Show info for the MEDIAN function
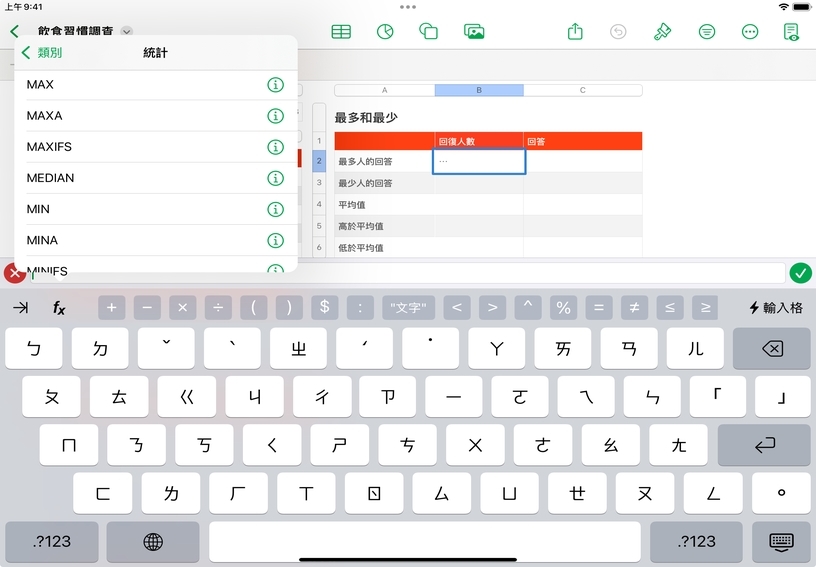The image size is (816, 567). [275, 178]
